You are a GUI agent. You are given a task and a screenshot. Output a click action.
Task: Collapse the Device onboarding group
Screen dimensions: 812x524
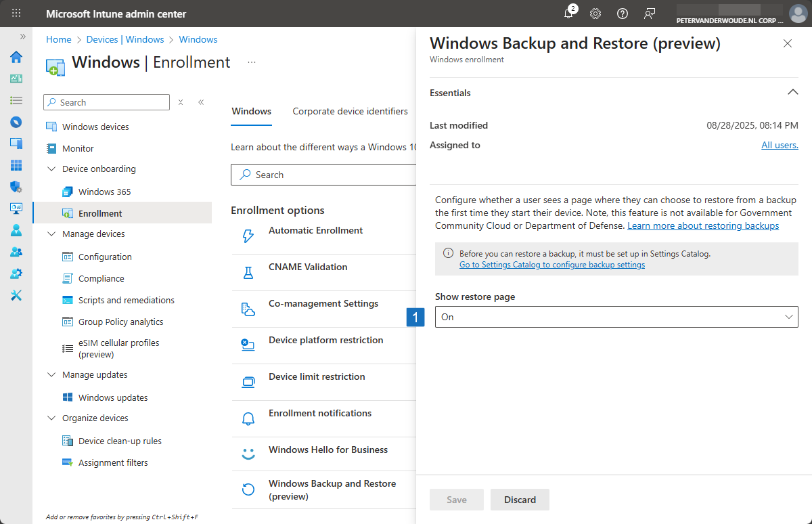(x=52, y=169)
